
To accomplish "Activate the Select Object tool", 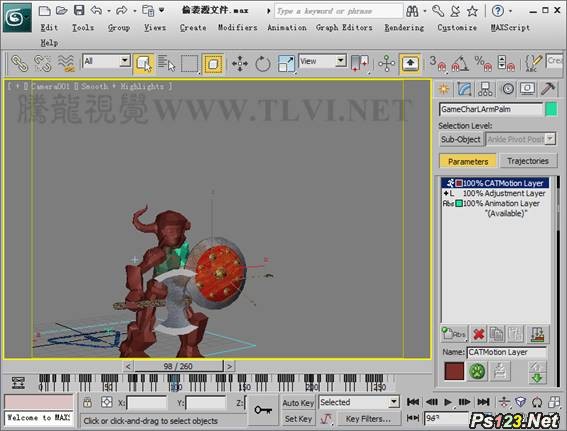I will coord(144,64).
